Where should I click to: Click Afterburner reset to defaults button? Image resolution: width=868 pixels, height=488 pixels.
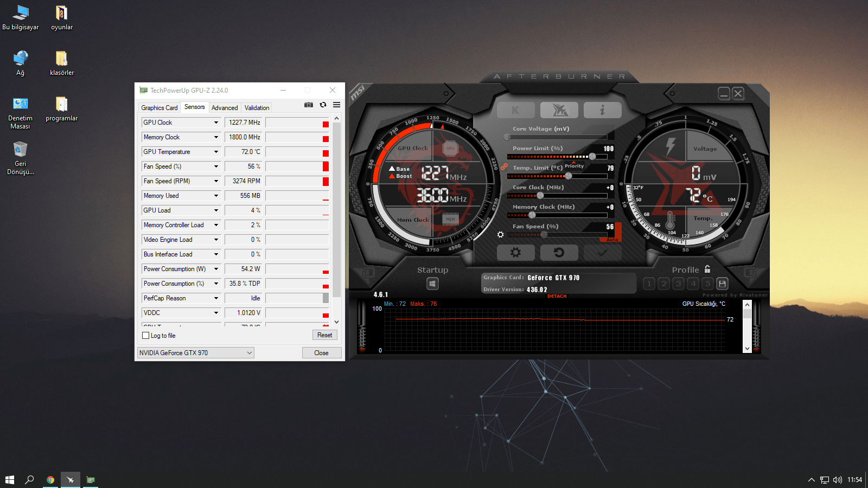559,253
